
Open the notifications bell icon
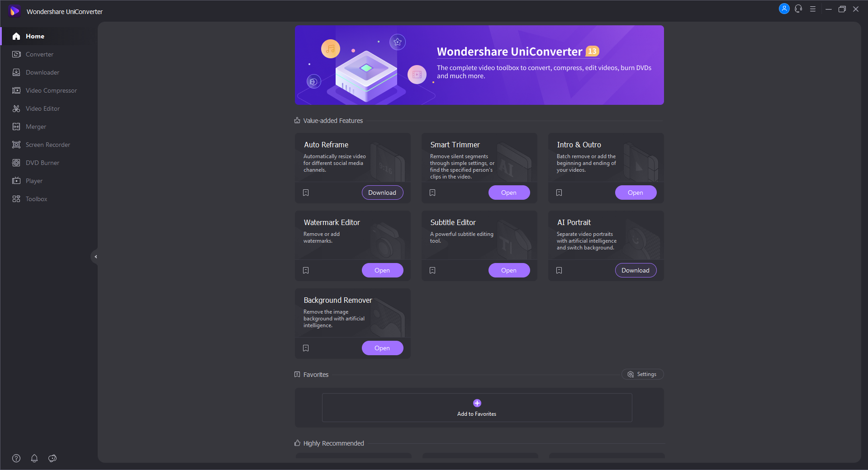[34, 458]
